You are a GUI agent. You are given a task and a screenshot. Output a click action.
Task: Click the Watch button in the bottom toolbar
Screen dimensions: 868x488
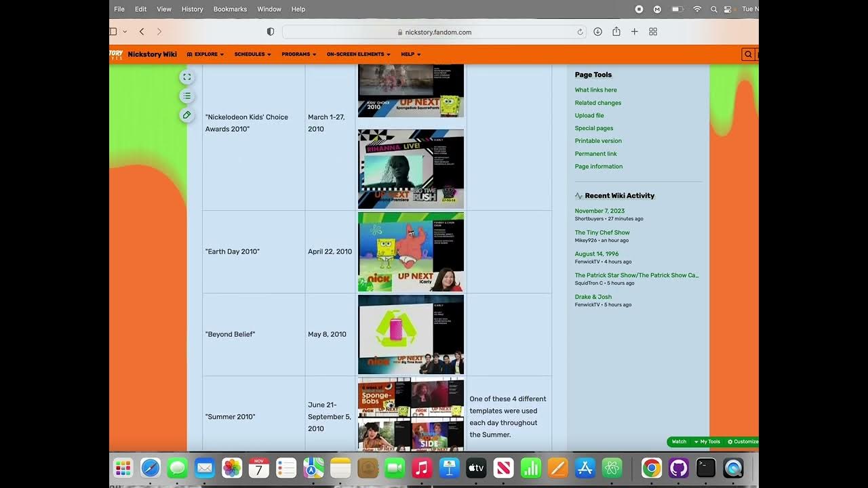click(679, 442)
